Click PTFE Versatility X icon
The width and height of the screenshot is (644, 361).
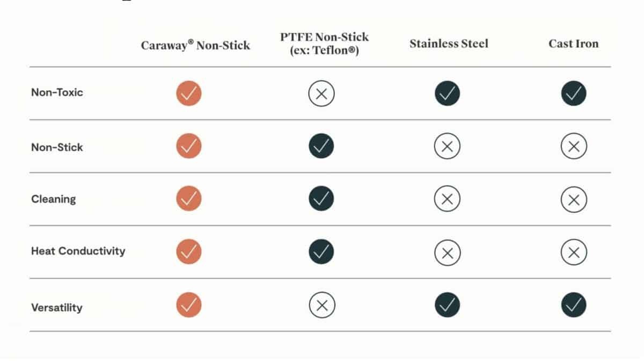[x=321, y=305]
